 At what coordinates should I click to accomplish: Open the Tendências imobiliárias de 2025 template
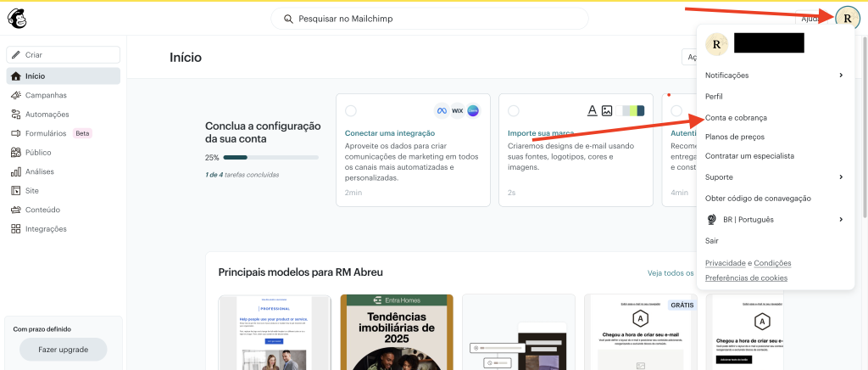[397, 333]
